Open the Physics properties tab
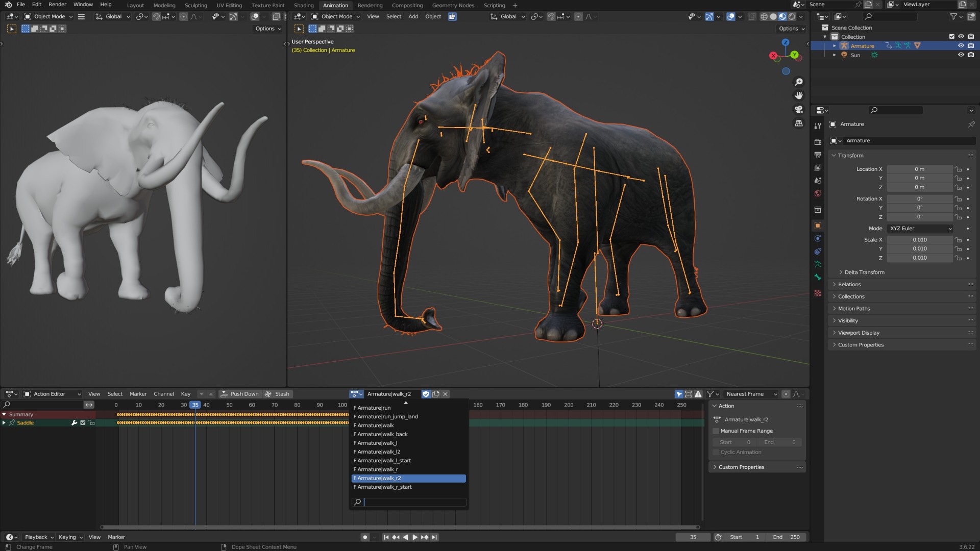The height and width of the screenshot is (551, 980). tap(818, 238)
